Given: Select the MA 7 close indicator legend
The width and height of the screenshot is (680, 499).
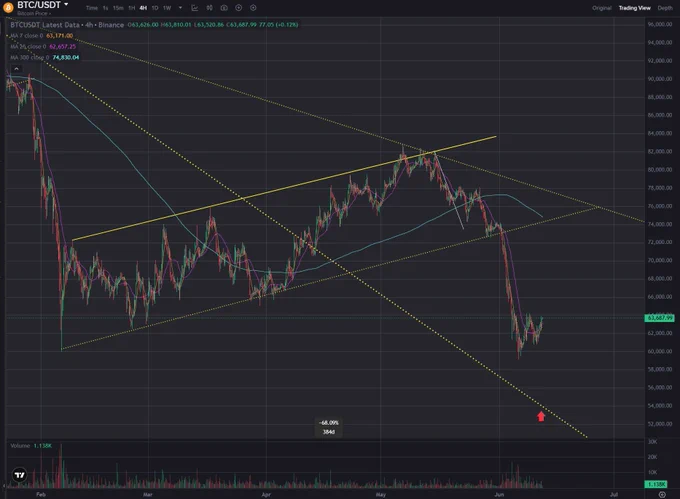Looking at the screenshot, I should (41, 36).
